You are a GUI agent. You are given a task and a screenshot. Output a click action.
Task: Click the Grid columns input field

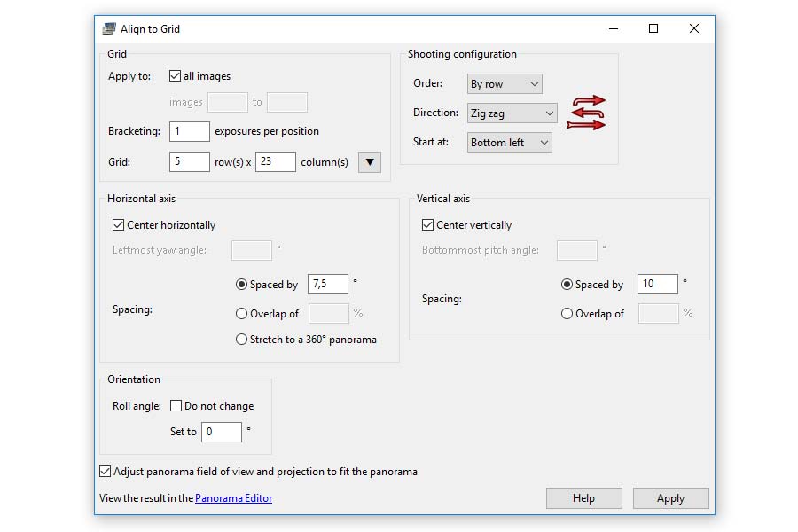click(x=276, y=161)
